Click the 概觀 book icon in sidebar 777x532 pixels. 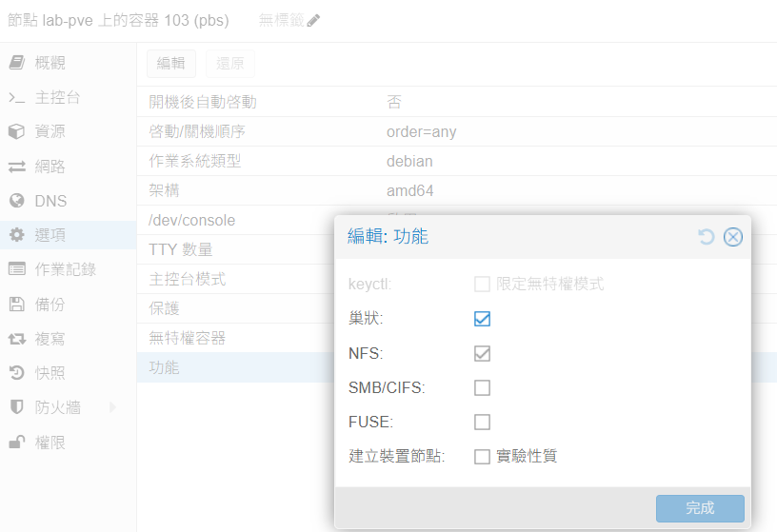pos(16,63)
